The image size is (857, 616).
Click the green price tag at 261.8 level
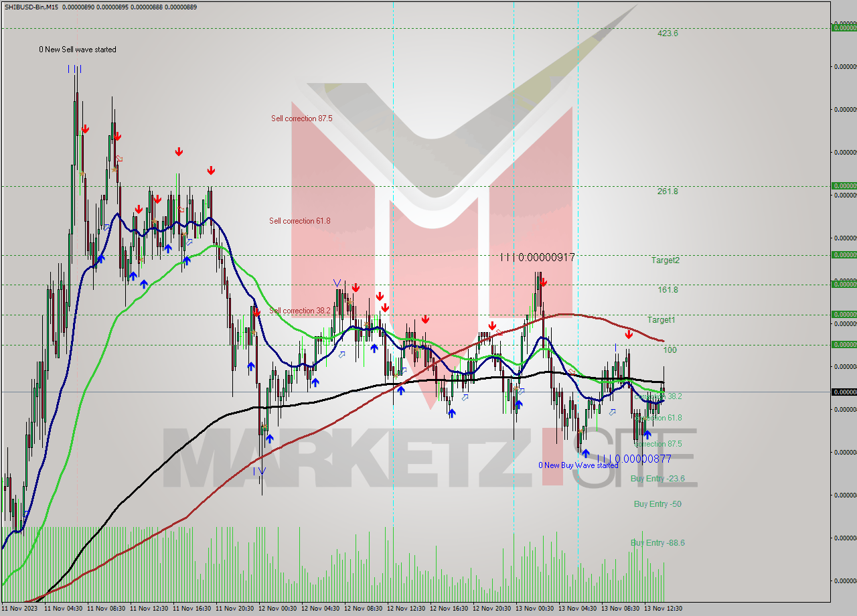pyautogui.click(x=844, y=186)
